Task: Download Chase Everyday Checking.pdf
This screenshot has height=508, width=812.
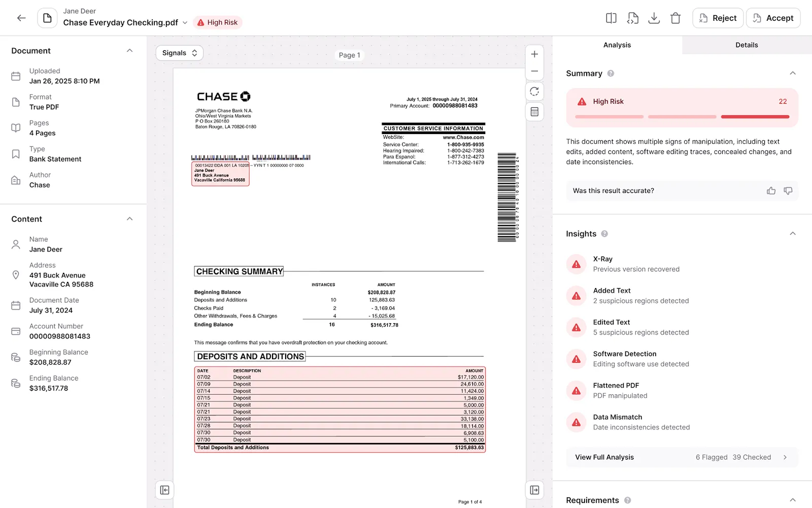Action: (x=654, y=17)
